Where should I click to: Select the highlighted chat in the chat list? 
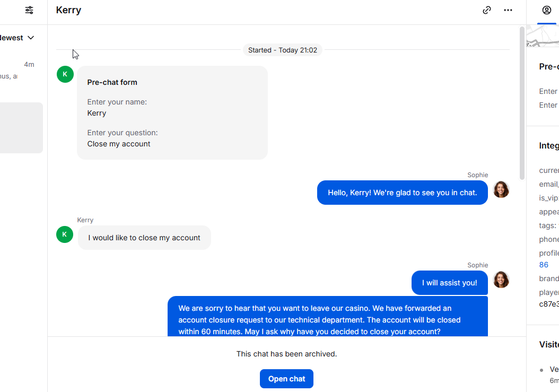point(21,128)
